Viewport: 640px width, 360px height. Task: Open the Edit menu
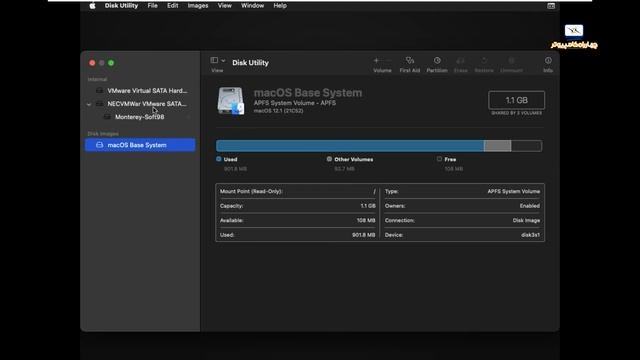[173, 6]
